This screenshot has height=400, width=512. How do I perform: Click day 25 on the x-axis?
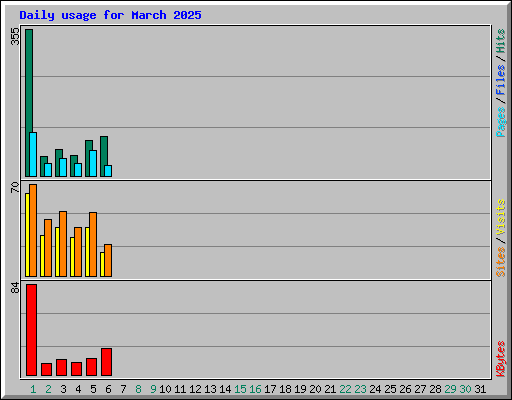point(390,389)
